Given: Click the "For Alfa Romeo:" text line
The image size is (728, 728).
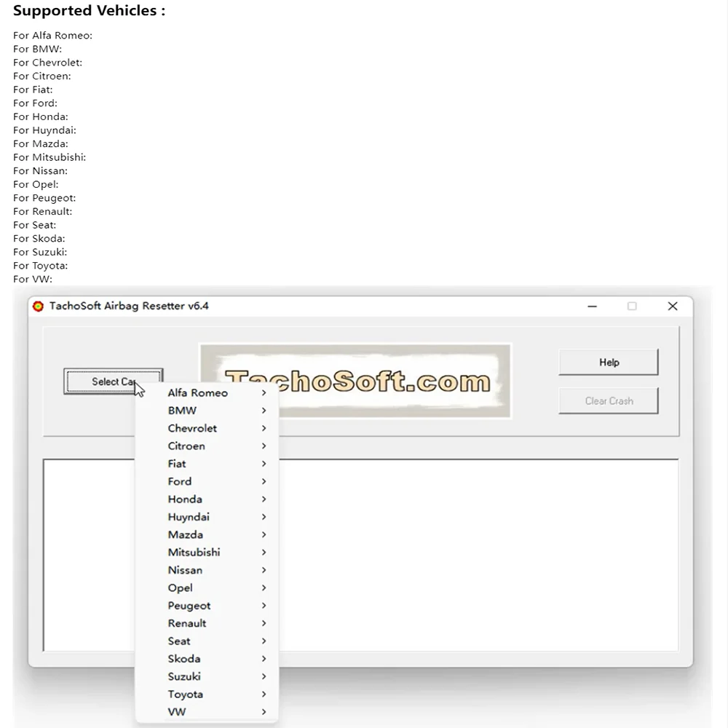Looking at the screenshot, I should pyautogui.click(x=53, y=36).
